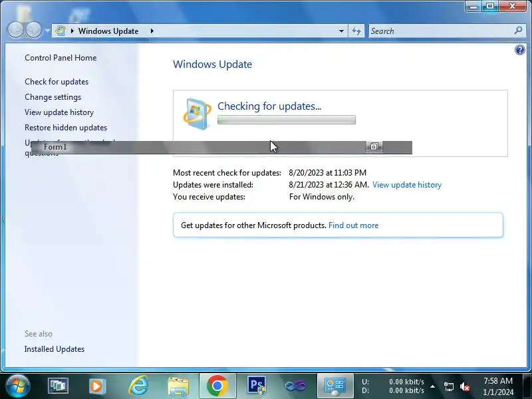Click "8/20/2023 at 11:03 PM" value
This screenshot has height=399, width=532.
pos(327,173)
